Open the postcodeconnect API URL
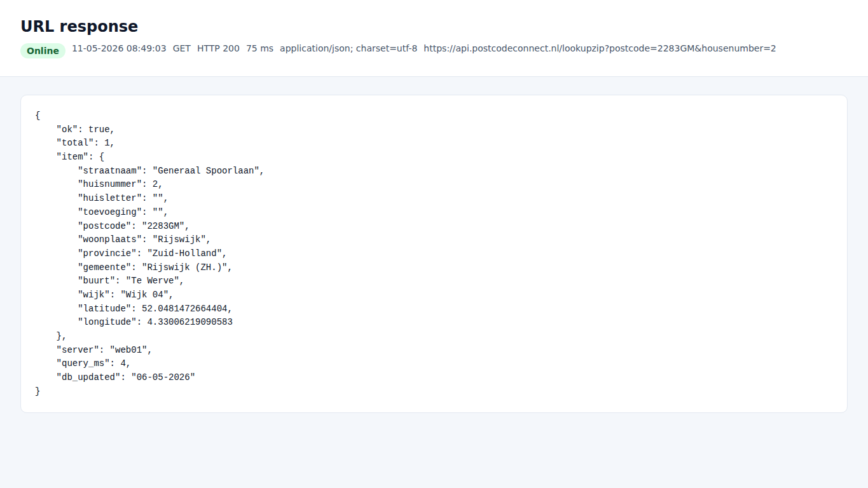868x488 pixels. click(x=600, y=48)
